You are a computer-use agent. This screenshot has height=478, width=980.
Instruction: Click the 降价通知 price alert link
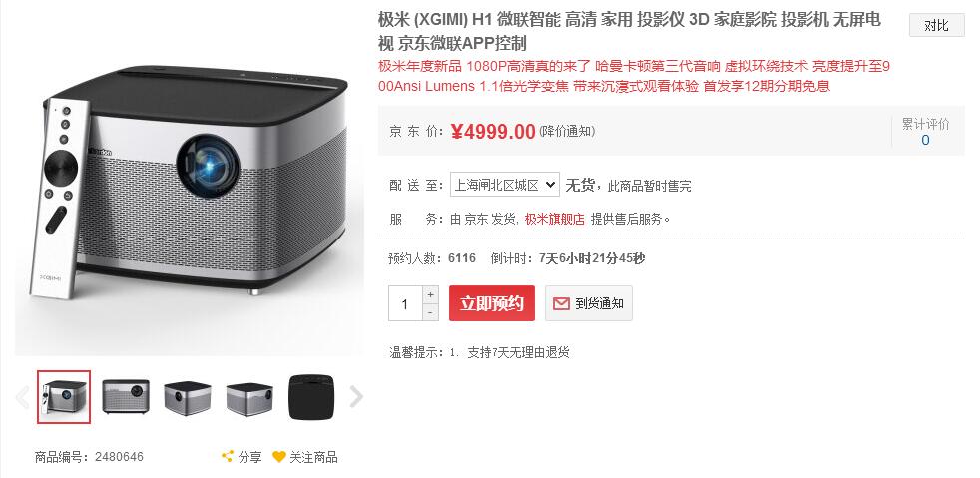tap(567, 131)
